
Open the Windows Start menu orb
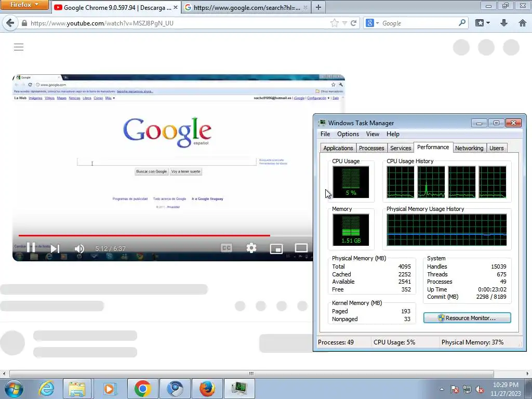point(14,389)
